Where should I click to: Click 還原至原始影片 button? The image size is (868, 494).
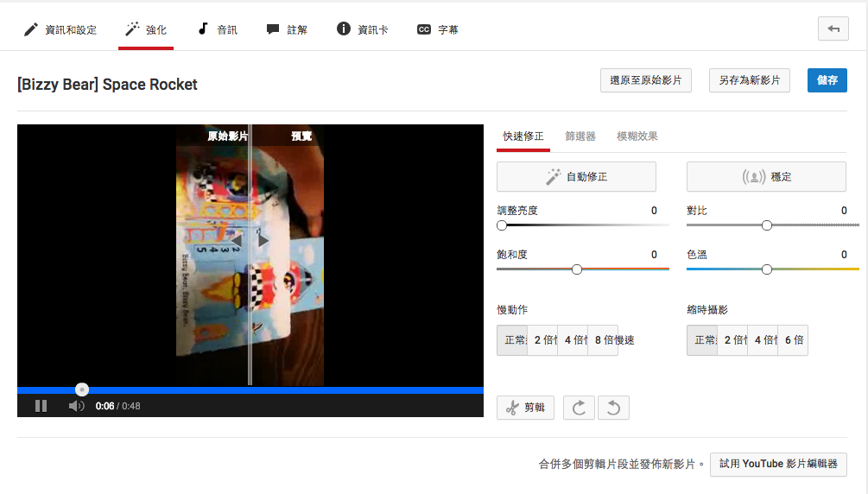(645, 80)
